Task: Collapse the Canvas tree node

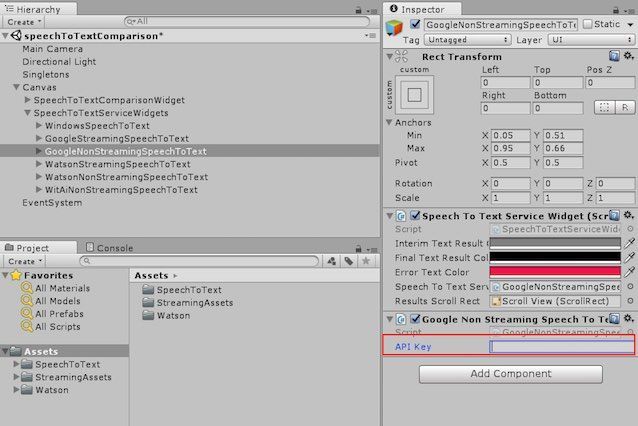Action: click(16, 87)
